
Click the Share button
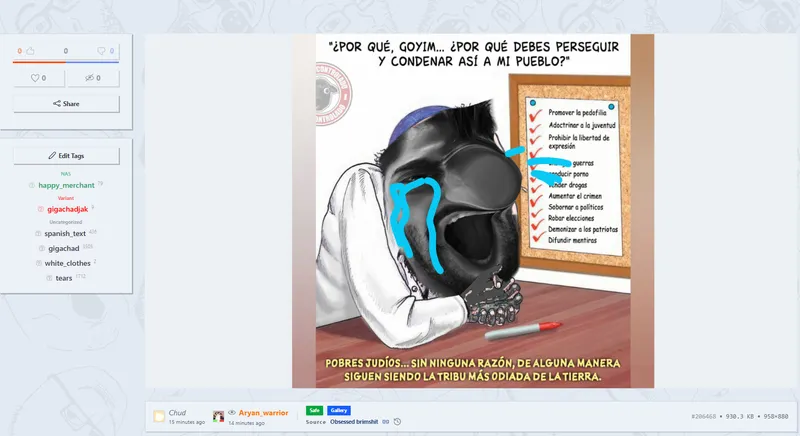(x=66, y=104)
